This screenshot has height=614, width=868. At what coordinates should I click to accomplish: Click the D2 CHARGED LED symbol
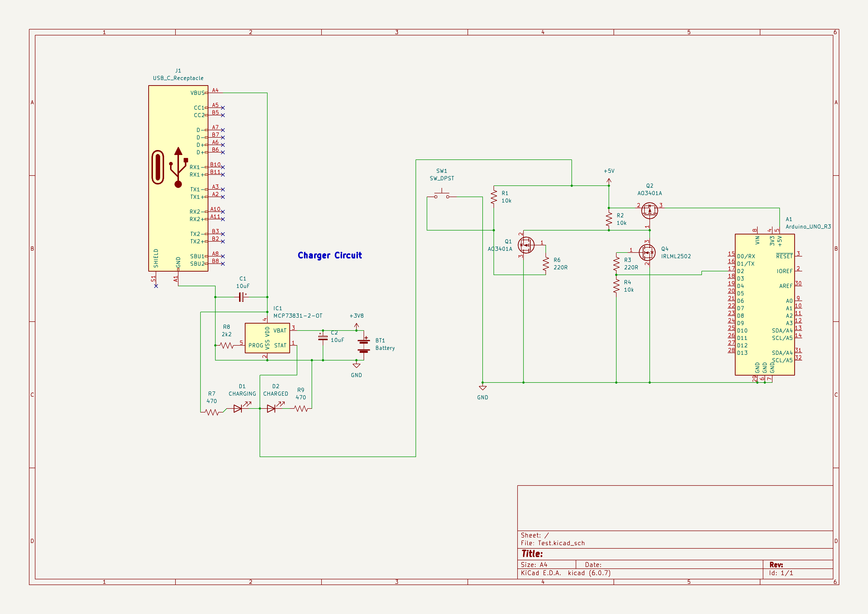point(271,408)
